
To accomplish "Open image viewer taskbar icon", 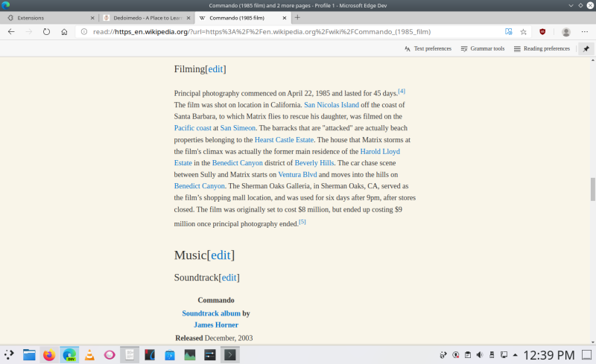I will pyautogui.click(x=190, y=355).
